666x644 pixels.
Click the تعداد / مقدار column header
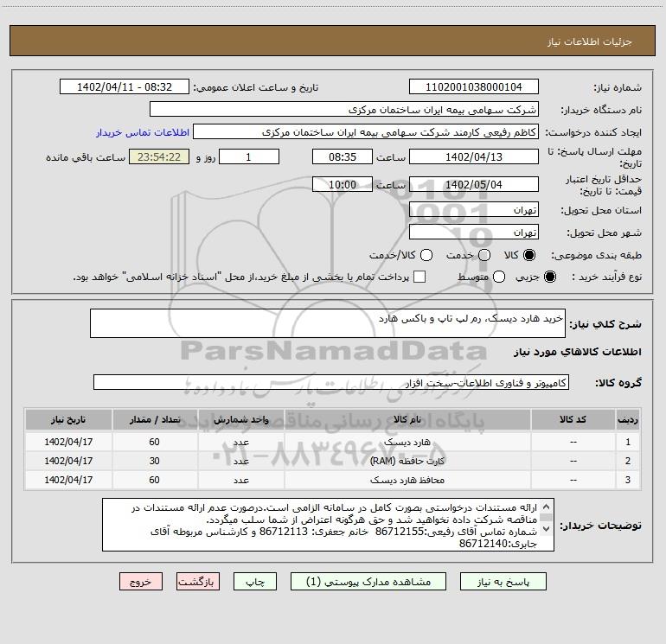155,420
